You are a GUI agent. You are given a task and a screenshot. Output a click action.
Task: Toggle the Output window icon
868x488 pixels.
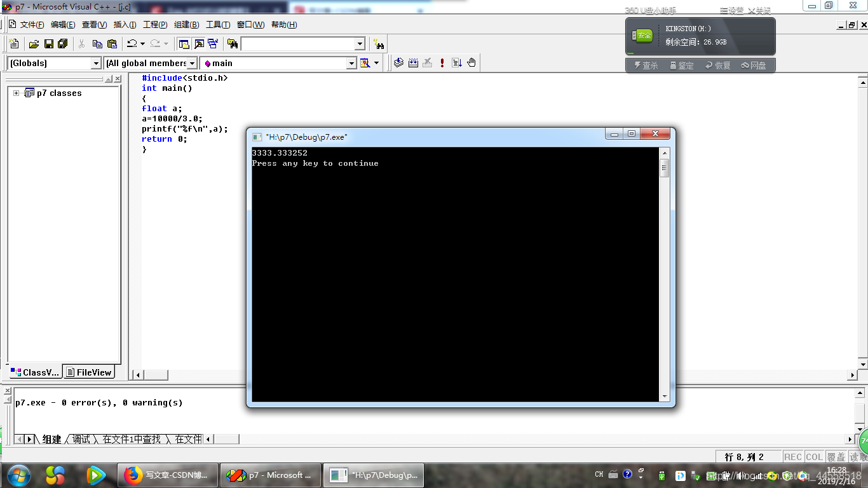[x=199, y=44]
